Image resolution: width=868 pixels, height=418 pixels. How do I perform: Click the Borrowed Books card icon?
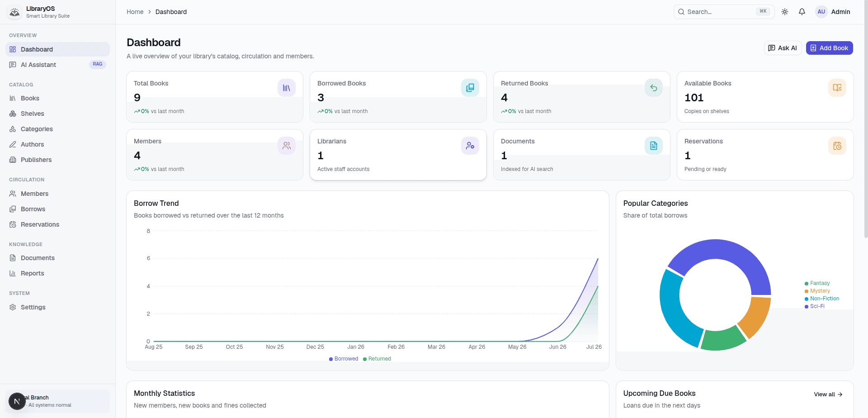click(x=470, y=88)
